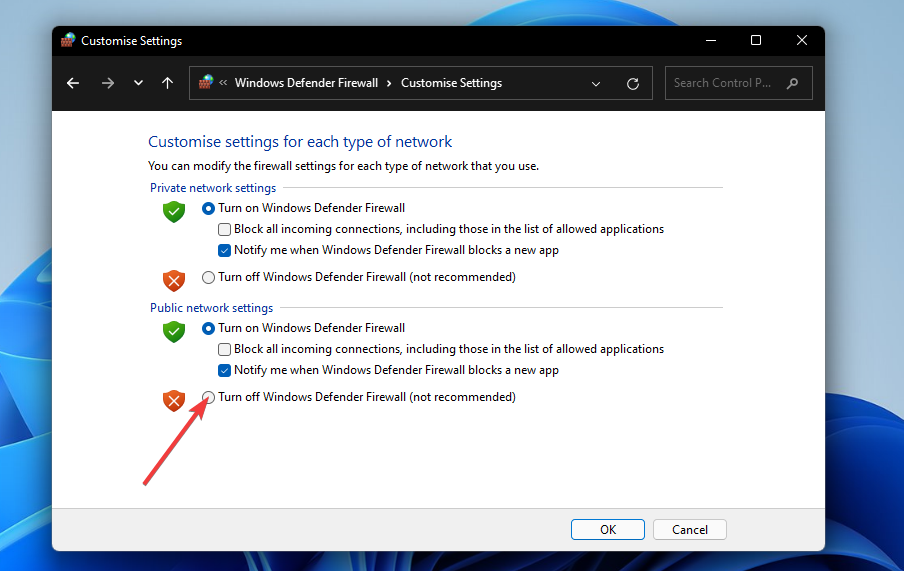This screenshot has width=904, height=571.
Task: Minimize the Customise Settings window
Action: (x=711, y=40)
